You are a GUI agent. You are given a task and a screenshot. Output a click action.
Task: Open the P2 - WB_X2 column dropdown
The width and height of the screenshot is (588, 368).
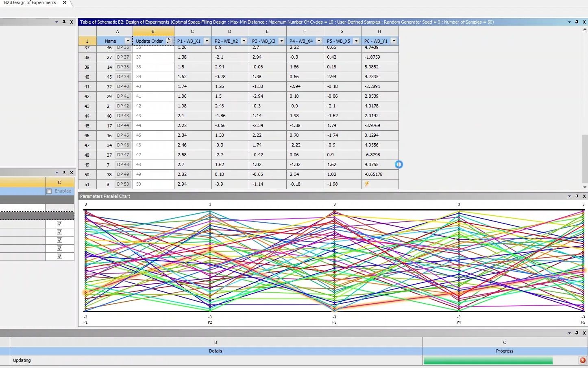click(x=244, y=41)
